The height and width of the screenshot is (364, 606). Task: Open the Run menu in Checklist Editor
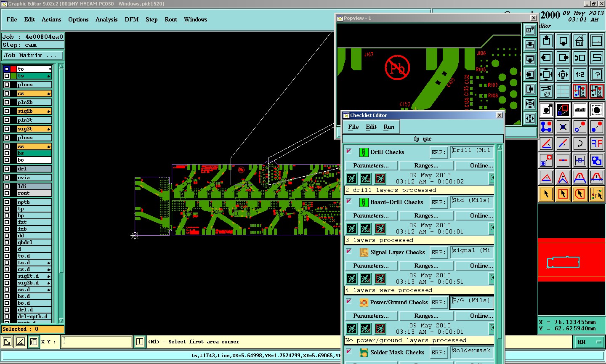[389, 127]
